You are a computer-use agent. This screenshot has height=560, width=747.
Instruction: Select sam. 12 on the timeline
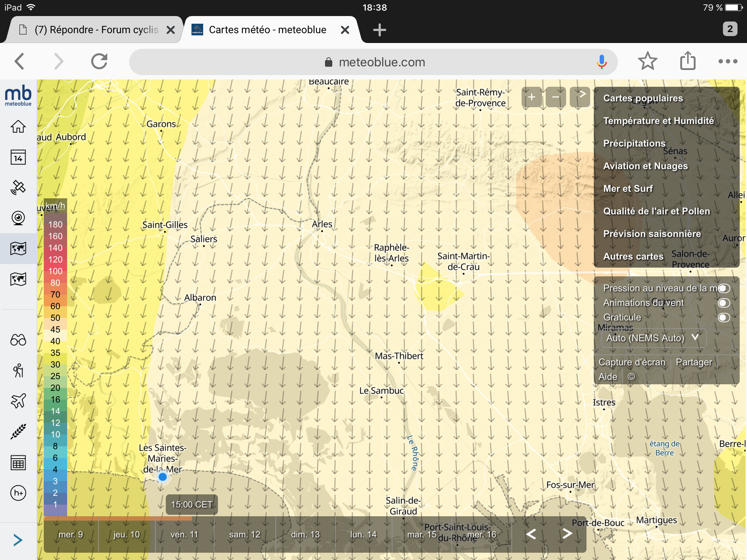click(x=244, y=534)
